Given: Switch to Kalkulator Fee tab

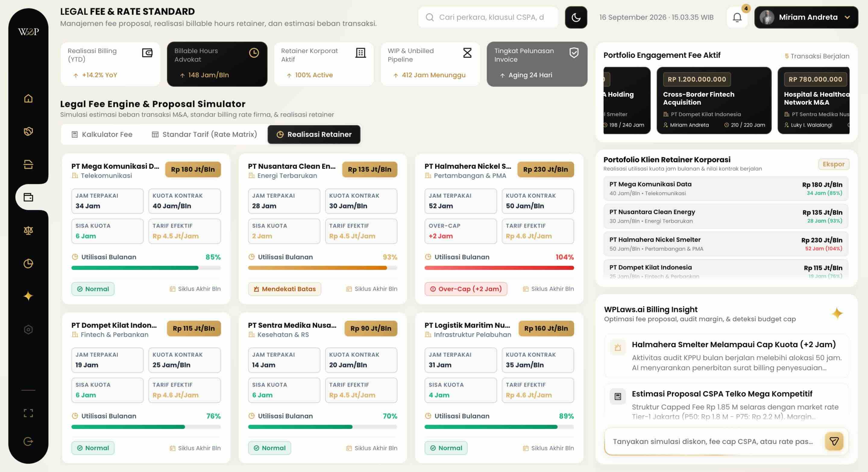Looking at the screenshot, I should click(102, 134).
